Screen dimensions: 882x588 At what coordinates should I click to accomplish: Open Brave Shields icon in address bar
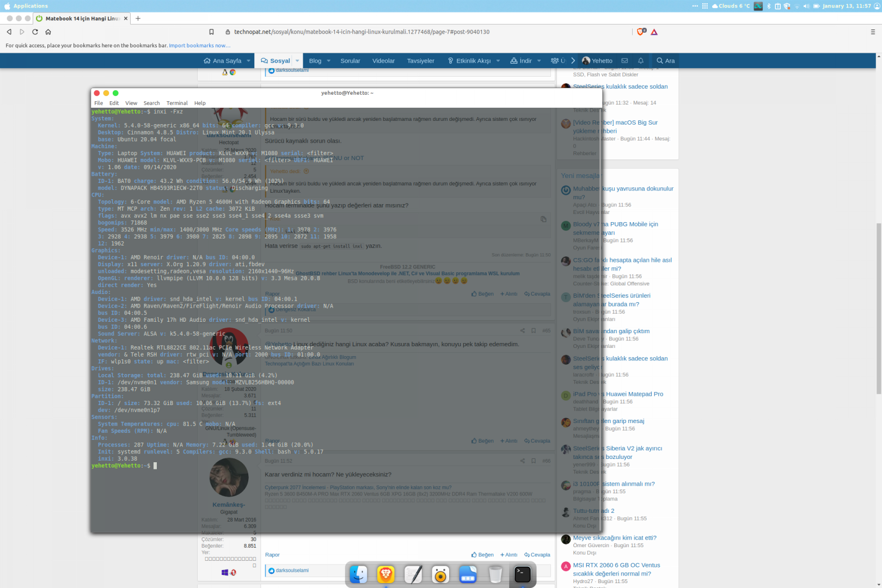click(641, 32)
